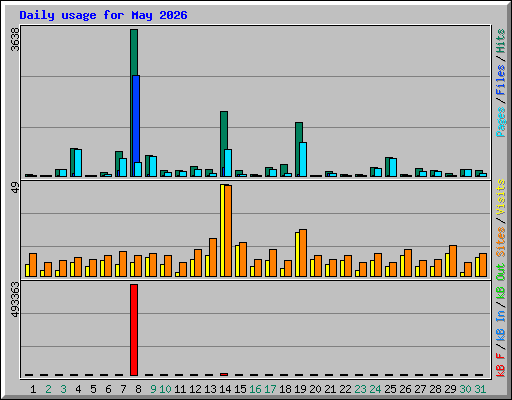Image resolution: width=512 pixels, height=400 pixels.
Task: Click green day label 16 on the x-axis
Action: [255, 389]
